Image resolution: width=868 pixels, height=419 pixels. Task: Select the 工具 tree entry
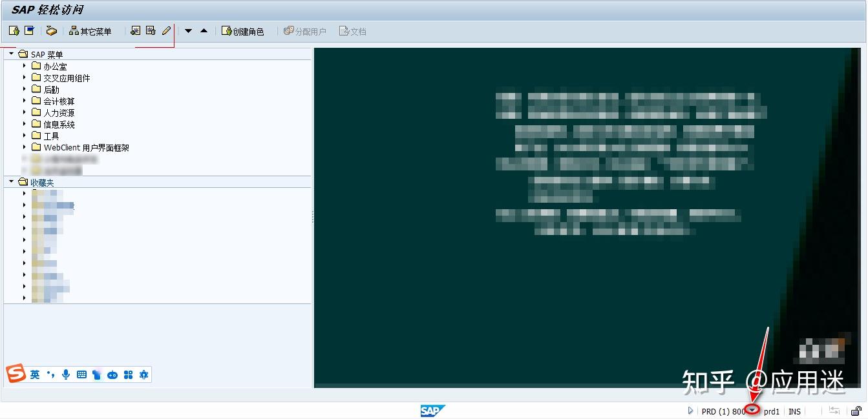[x=51, y=136]
